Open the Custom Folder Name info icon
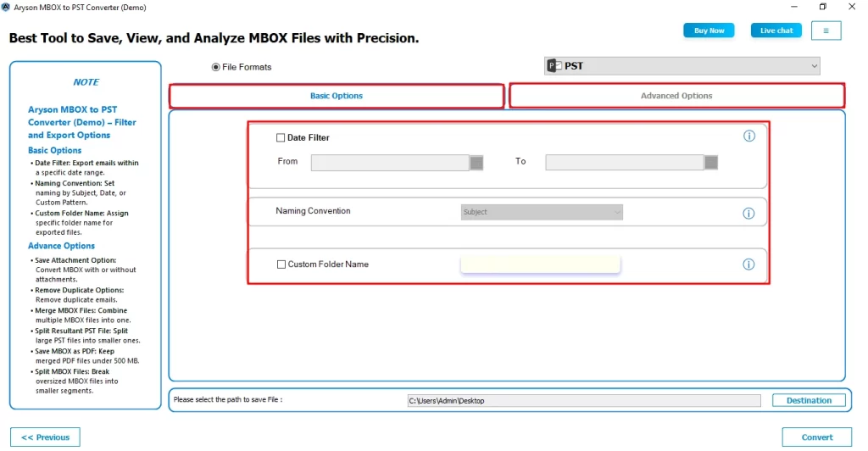Image resolution: width=868 pixels, height=451 pixels. (748, 264)
